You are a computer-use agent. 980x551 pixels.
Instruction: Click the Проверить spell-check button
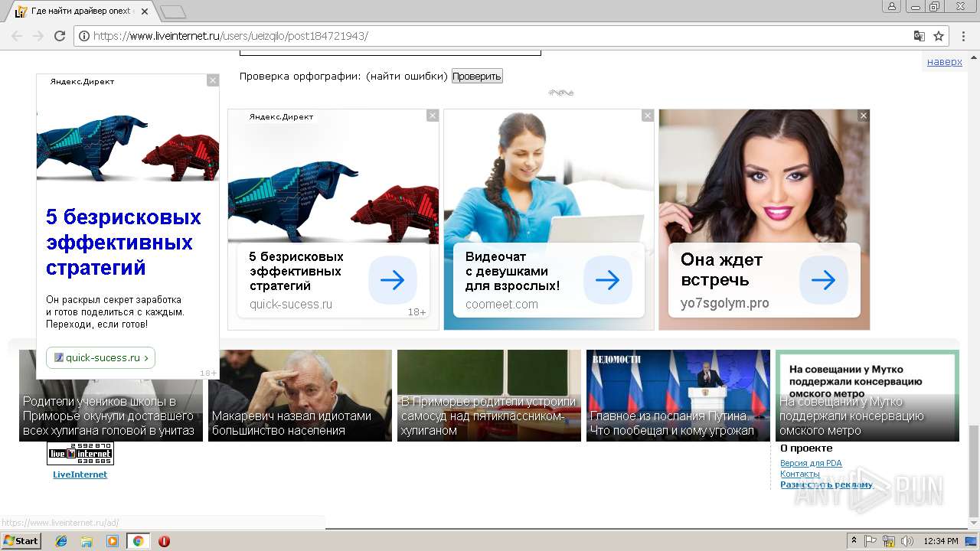pyautogui.click(x=477, y=76)
